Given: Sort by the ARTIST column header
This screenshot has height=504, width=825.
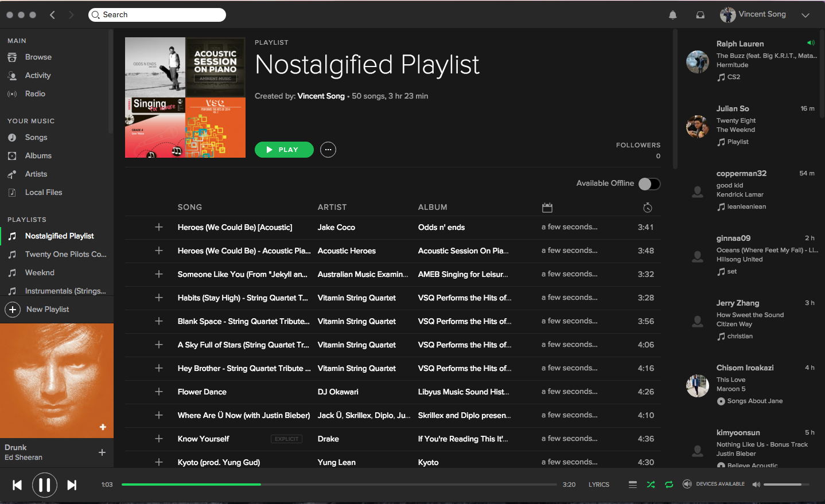Looking at the screenshot, I should click(x=332, y=208).
